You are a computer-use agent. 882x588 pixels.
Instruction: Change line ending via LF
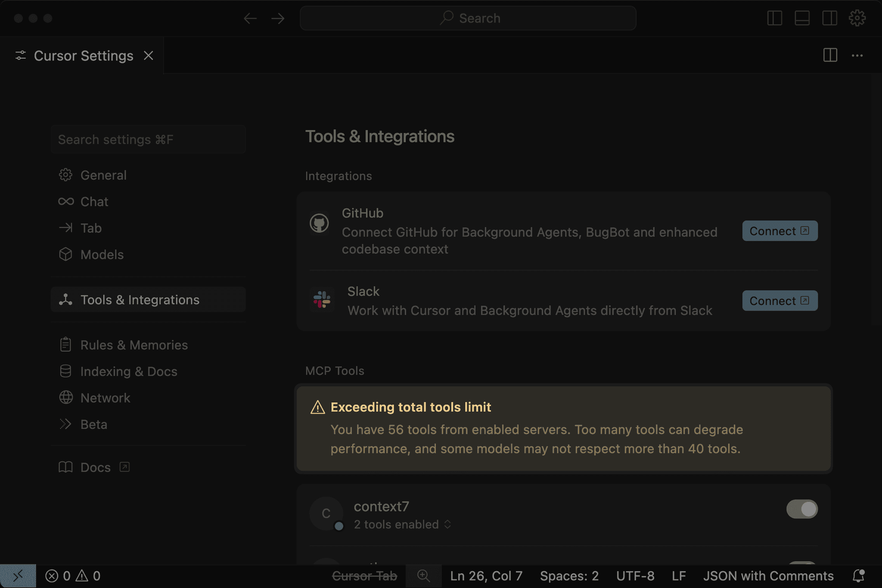[x=679, y=576]
